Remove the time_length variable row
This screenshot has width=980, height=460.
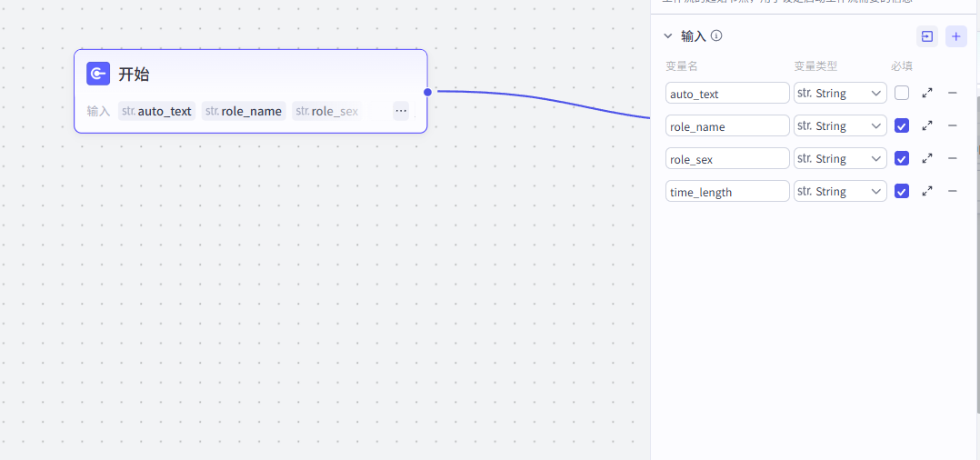[953, 191]
